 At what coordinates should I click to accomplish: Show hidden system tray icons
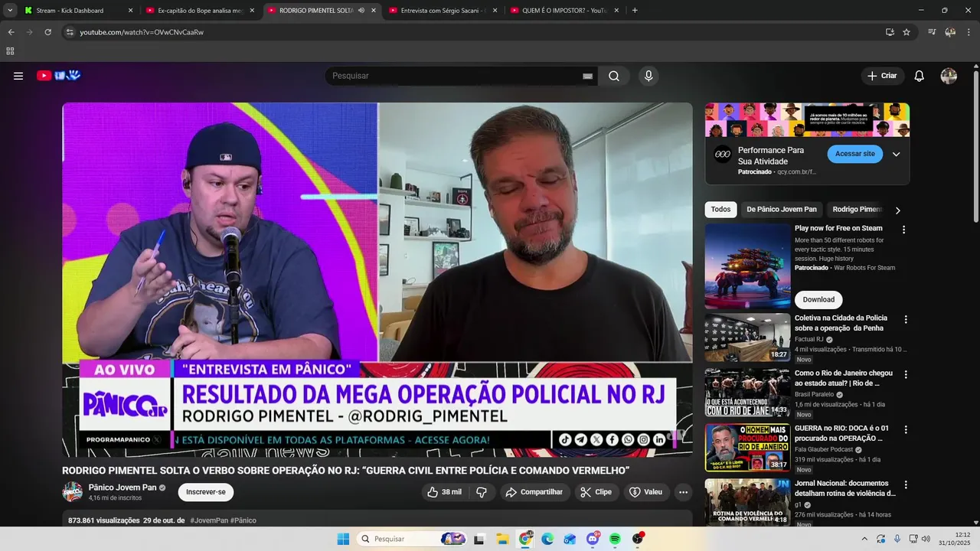[865, 539]
